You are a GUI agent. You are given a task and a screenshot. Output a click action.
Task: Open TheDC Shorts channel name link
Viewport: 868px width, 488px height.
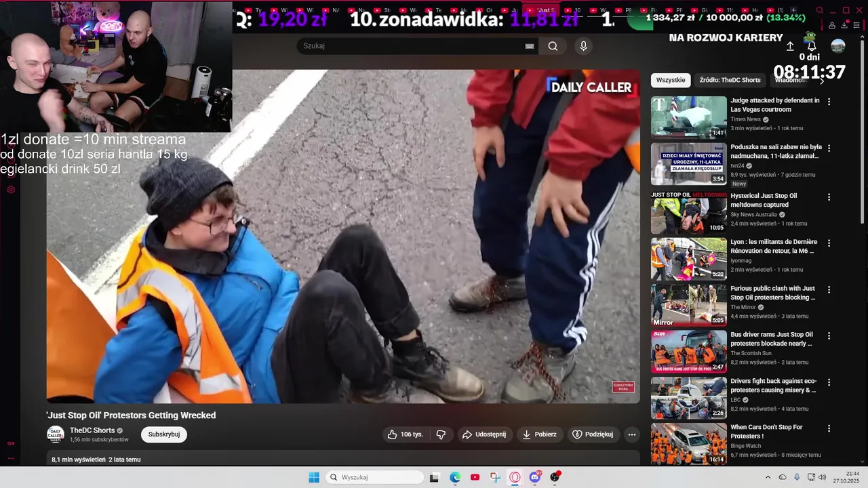[x=92, y=430]
